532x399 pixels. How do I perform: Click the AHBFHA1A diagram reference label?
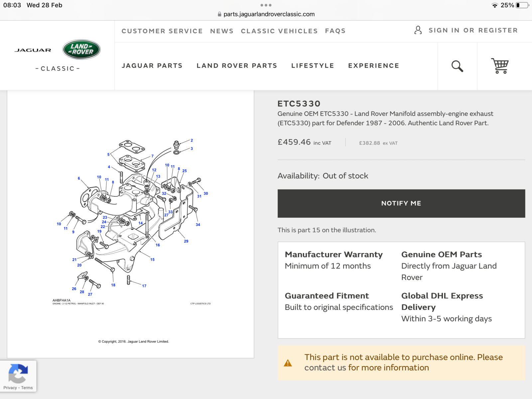click(62, 300)
